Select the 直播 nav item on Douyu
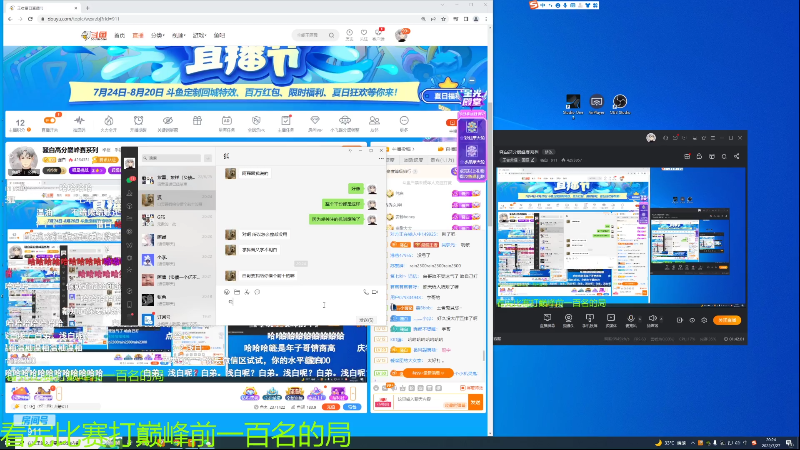The height and width of the screenshot is (450, 800). pyautogui.click(x=138, y=35)
